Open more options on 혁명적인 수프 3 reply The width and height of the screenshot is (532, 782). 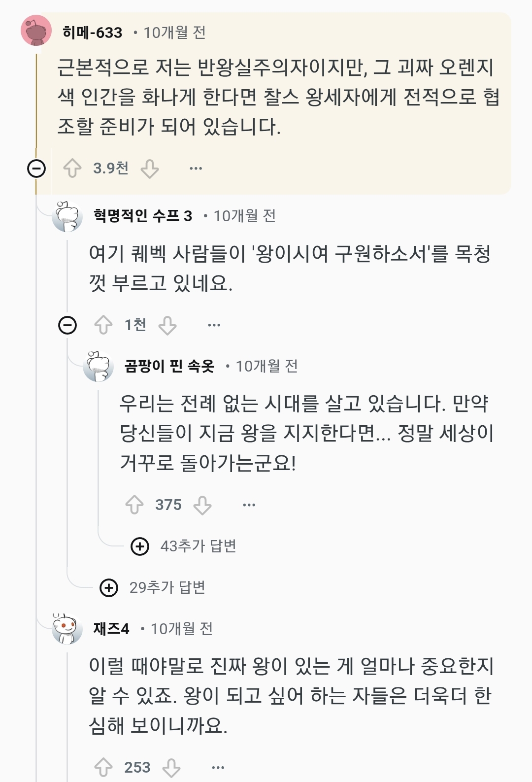(214, 325)
